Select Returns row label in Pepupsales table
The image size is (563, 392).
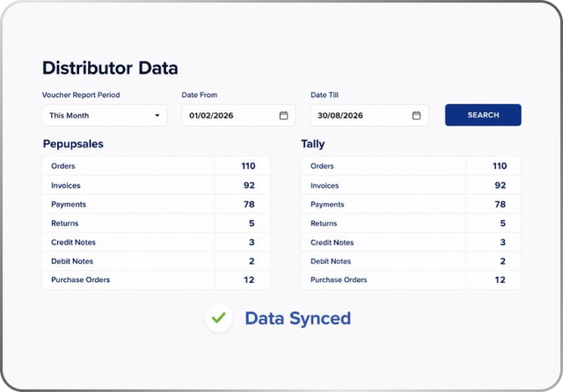pos(64,223)
